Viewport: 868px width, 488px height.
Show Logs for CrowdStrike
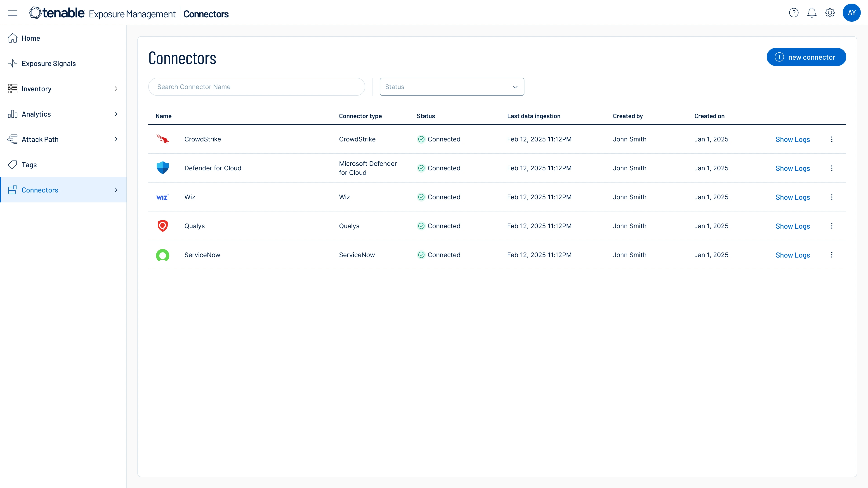pos(793,139)
